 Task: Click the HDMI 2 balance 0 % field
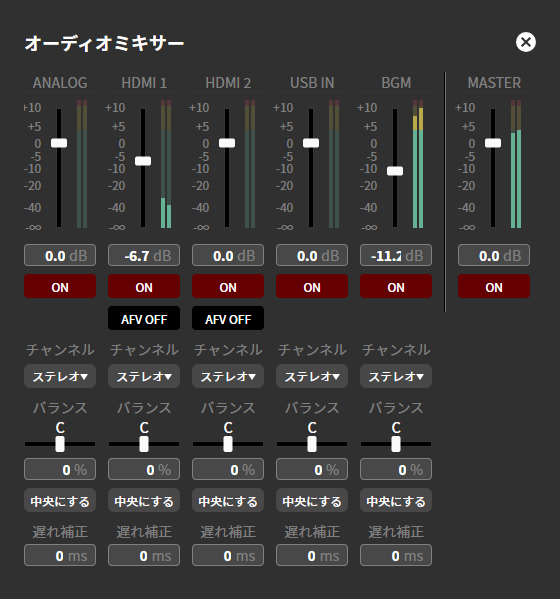pyautogui.click(x=228, y=469)
